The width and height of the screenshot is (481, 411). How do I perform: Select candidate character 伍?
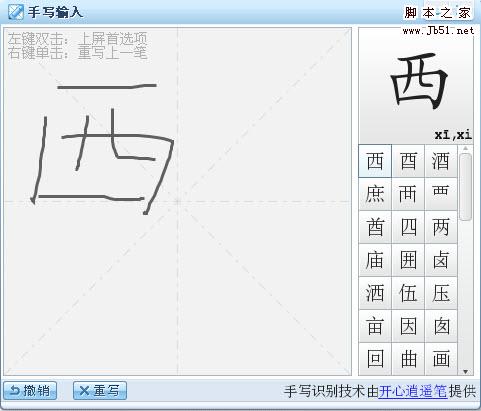(408, 293)
